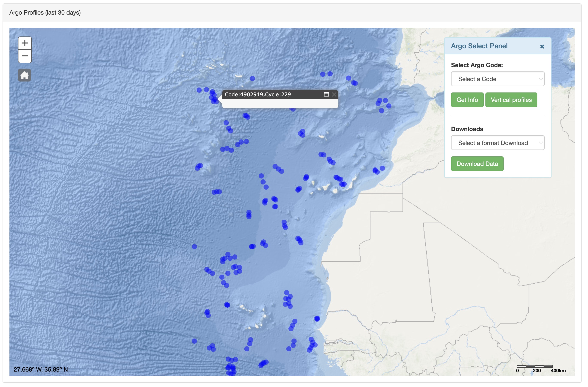Click the scale bar on the map
Image resolution: width=588 pixels, height=387 pixels.
[x=534, y=366]
